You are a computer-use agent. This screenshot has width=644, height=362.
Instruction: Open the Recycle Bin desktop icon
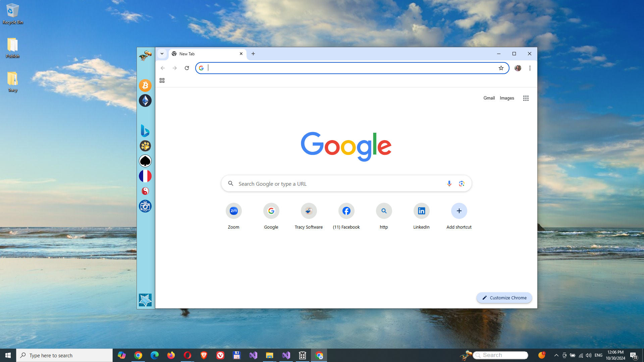pyautogui.click(x=12, y=14)
